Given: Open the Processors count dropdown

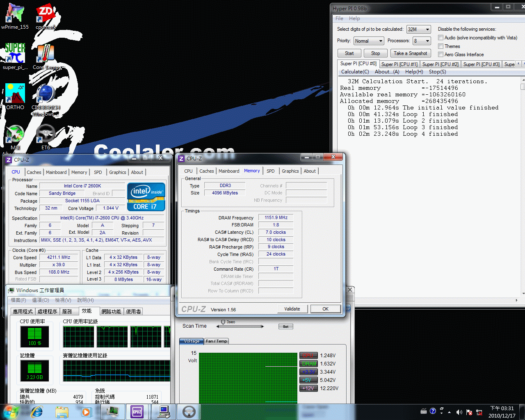Looking at the screenshot, I should [x=422, y=41].
